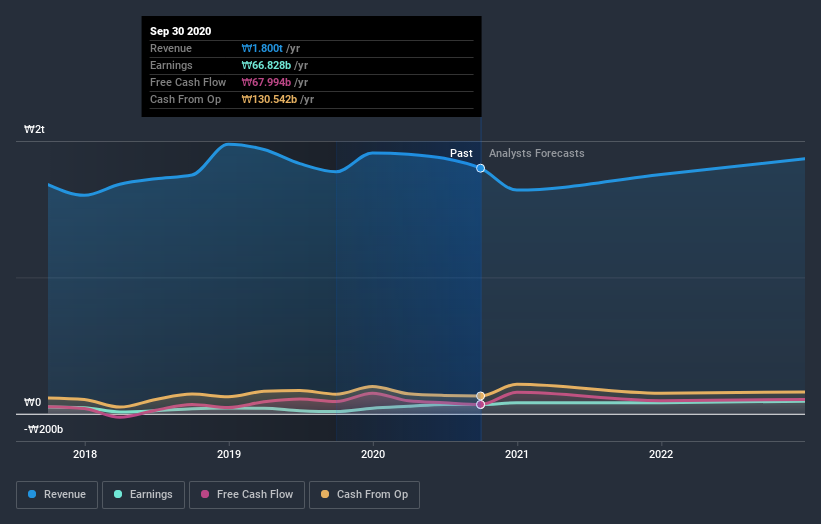The width and height of the screenshot is (821, 524).
Task: Click the 2020 x-axis label
Action: [373, 454]
